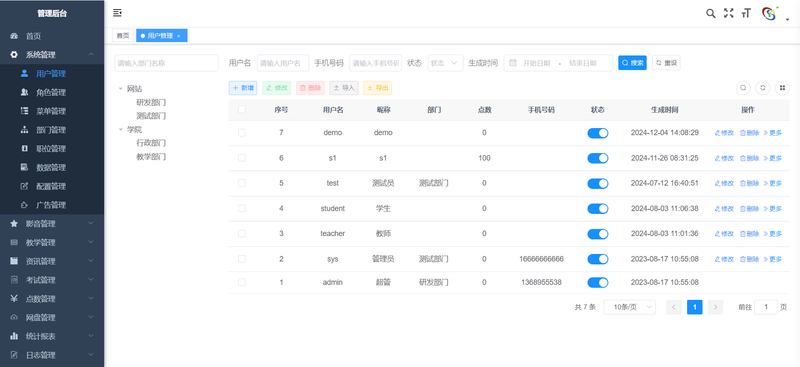Viewport: 800px width, 367px height.
Task: Disable the status switch for demo
Action: (597, 133)
